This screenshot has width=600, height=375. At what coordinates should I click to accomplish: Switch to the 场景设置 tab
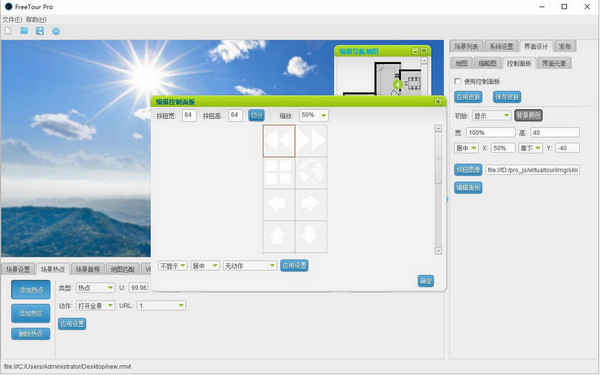pos(18,269)
